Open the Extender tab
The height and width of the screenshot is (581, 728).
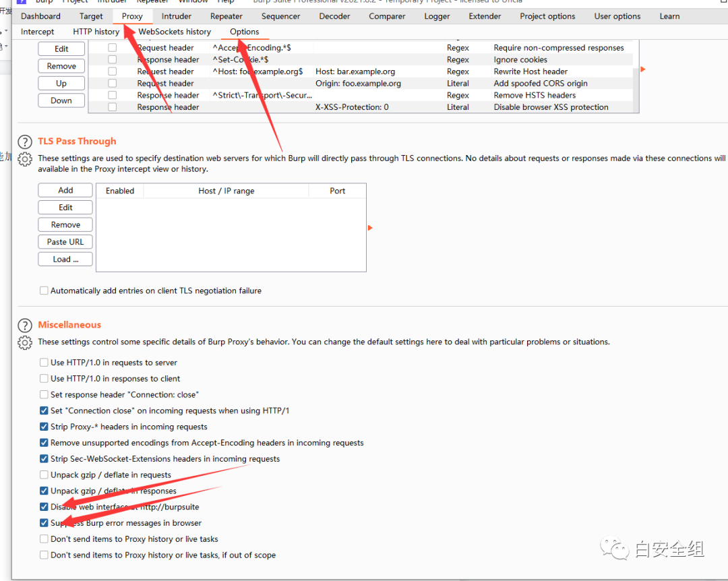pos(485,16)
